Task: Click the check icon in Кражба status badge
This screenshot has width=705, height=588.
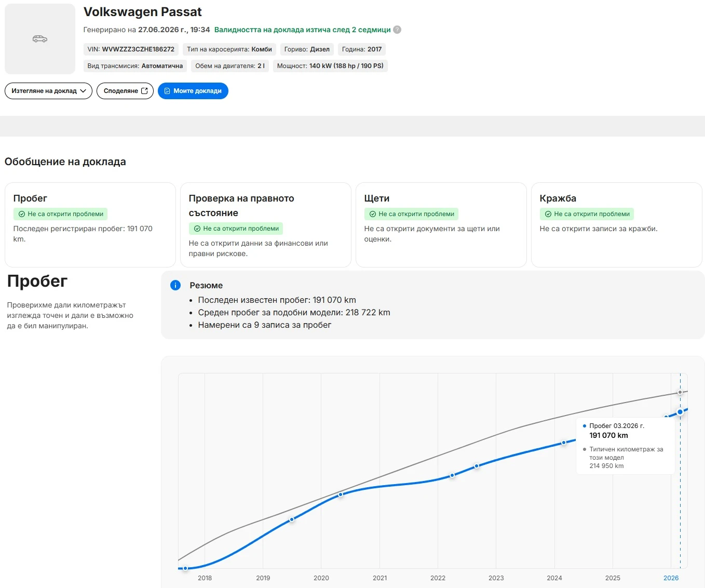Action: point(548,214)
